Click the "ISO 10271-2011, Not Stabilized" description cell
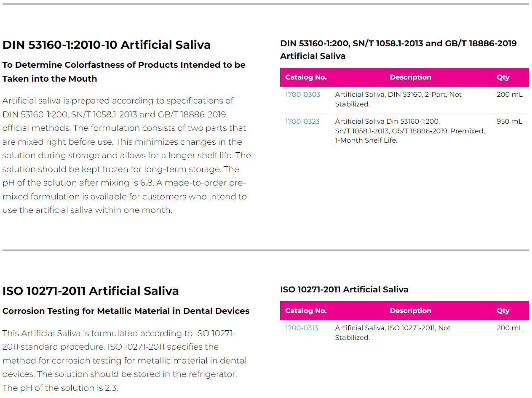The width and height of the screenshot is (532, 398). [393, 333]
